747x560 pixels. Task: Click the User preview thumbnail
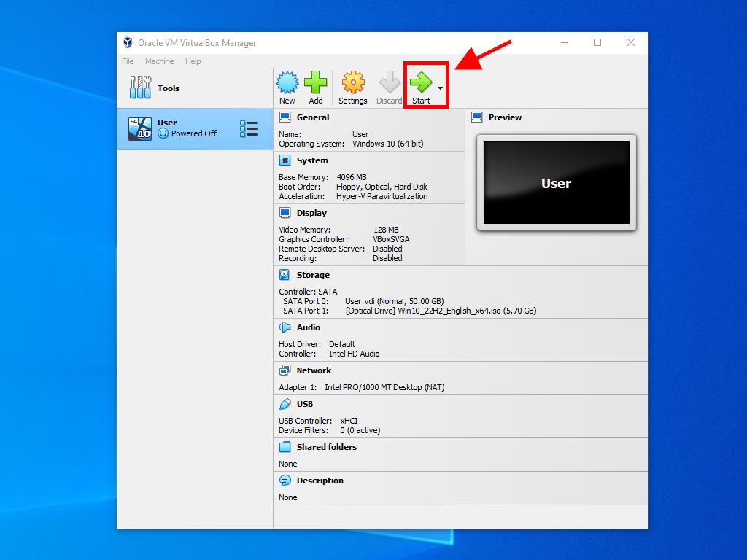pyautogui.click(x=556, y=183)
